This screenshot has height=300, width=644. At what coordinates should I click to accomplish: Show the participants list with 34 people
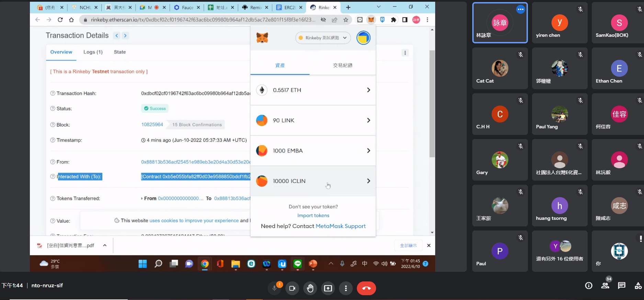(x=605, y=286)
